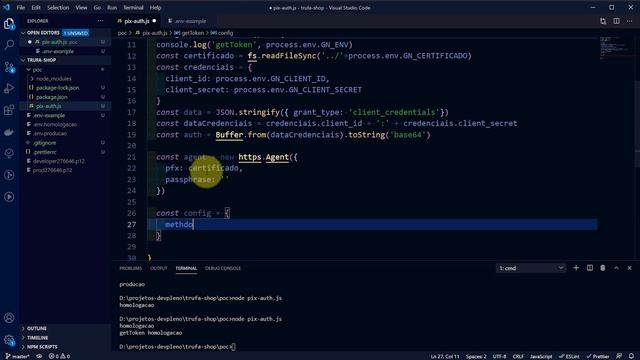Click the open changes icon in editor toolbar
Viewport: 640px width, 360px height.
coord(602,21)
